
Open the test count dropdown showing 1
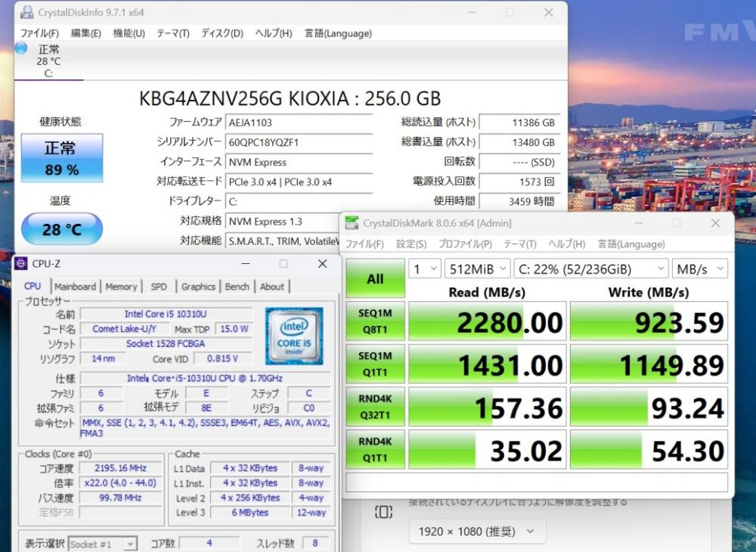click(425, 268)
